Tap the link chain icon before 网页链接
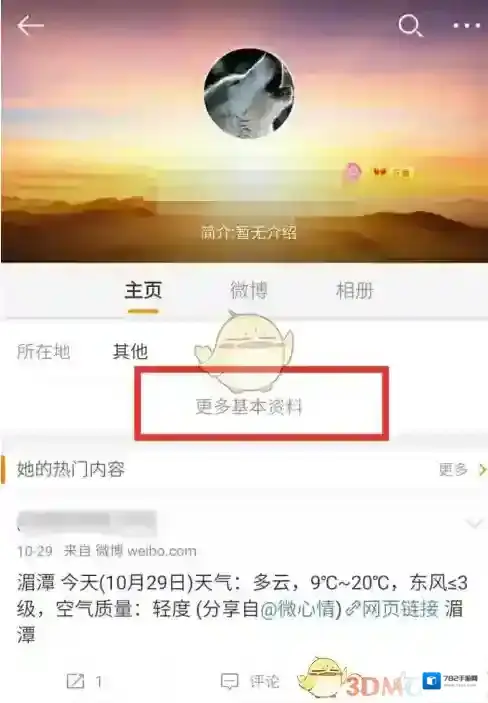The height and width of the screenshot is (703, 488). pyautogui.click(x=353, y=609)
